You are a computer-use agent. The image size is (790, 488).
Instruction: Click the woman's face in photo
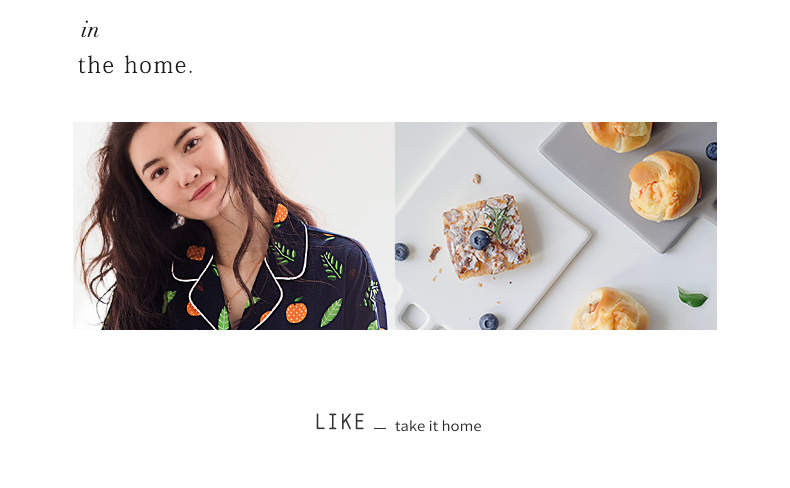pyautogui.click(x=182, y=165)
